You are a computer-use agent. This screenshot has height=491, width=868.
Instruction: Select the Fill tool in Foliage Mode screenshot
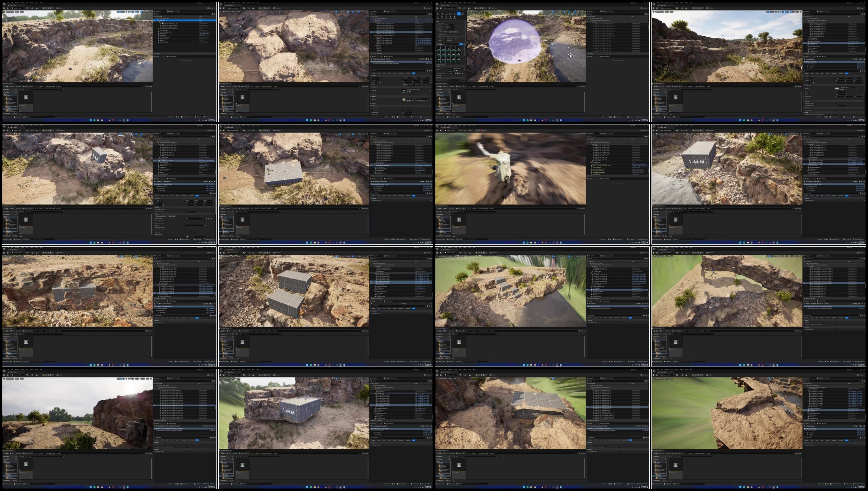point(442,17)
